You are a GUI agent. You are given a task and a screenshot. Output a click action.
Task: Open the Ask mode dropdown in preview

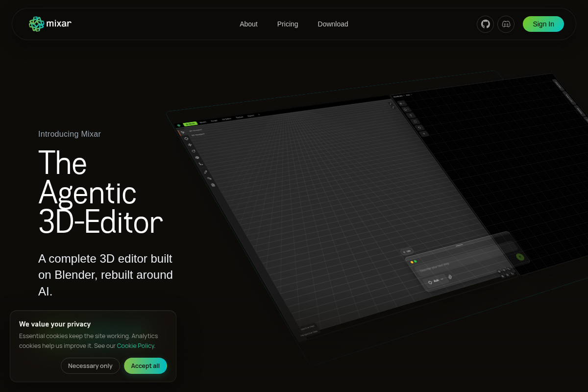[436, 281]
